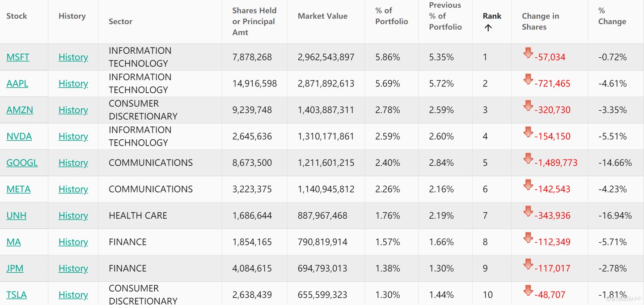Viewport: 644px width, 305px height.
Task: Click the red down arrow in MSFT row
Action: (x=528, y=54)
